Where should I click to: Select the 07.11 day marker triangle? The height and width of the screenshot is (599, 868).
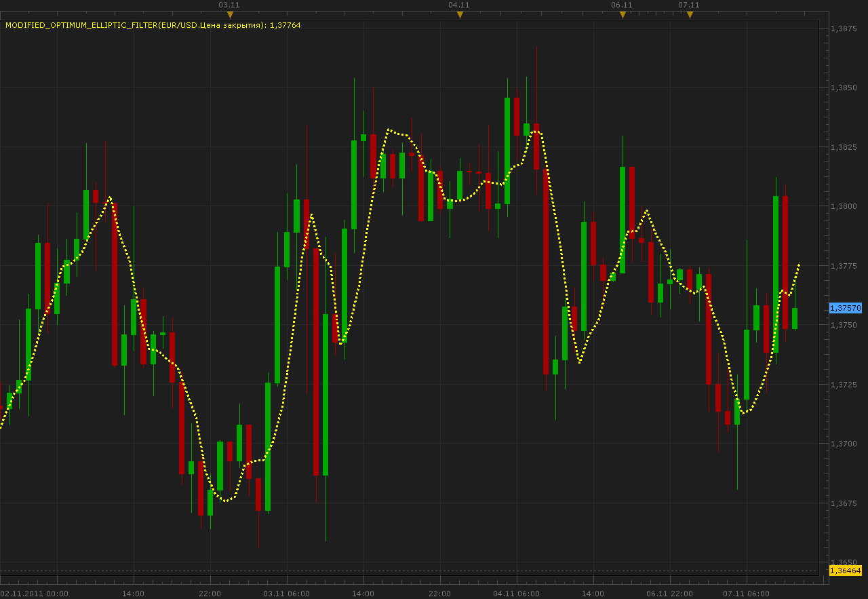[690, 14]
